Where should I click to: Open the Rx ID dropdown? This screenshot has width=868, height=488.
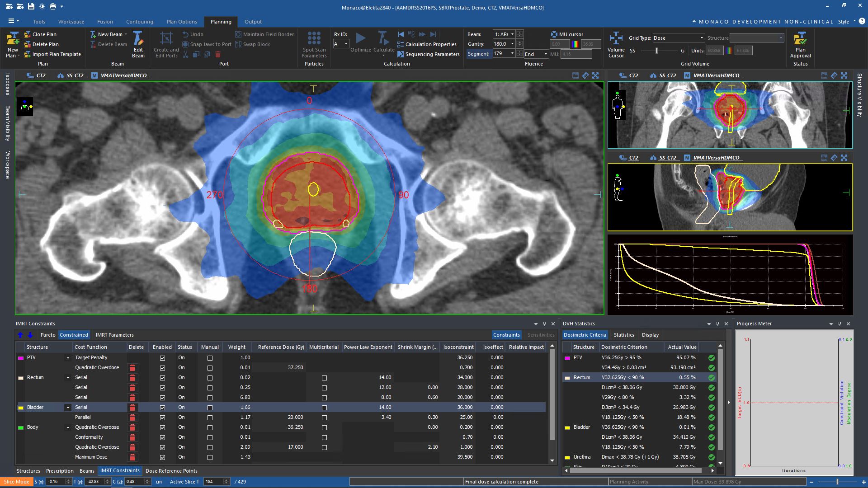click(x=346, y=44)
